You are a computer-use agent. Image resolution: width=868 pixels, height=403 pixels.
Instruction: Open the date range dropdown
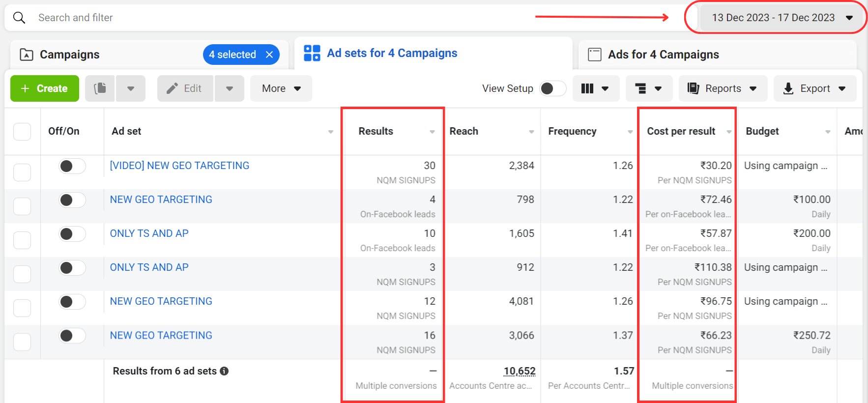[x=781, y=18]
